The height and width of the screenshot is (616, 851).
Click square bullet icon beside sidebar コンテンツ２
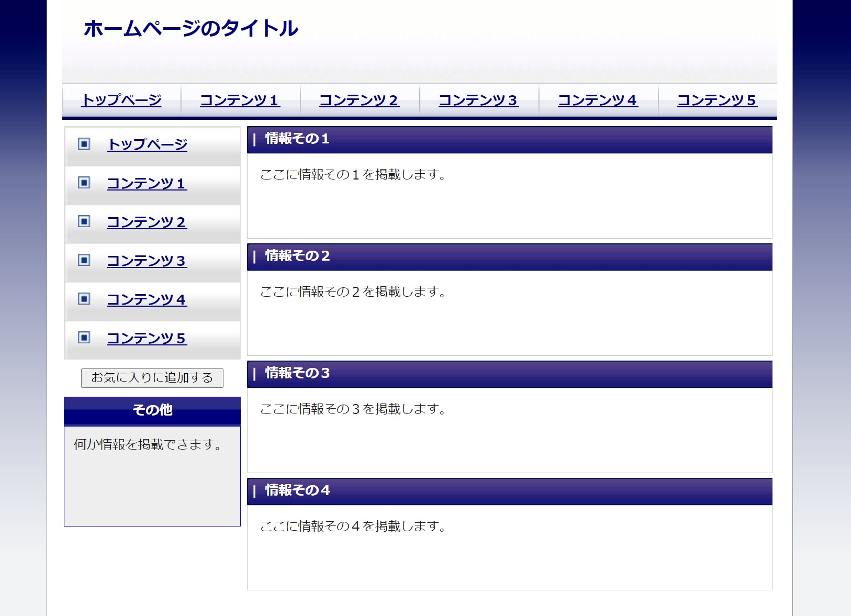coord(84,221)
